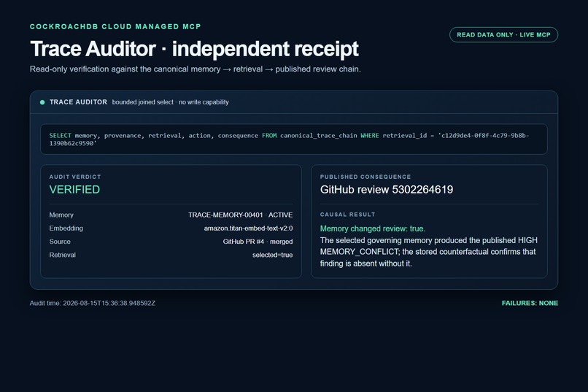Click the CAUSAL RESULT label
This screenshot has width=588, height=392.
pyautogui.click(x=348, y=215)
